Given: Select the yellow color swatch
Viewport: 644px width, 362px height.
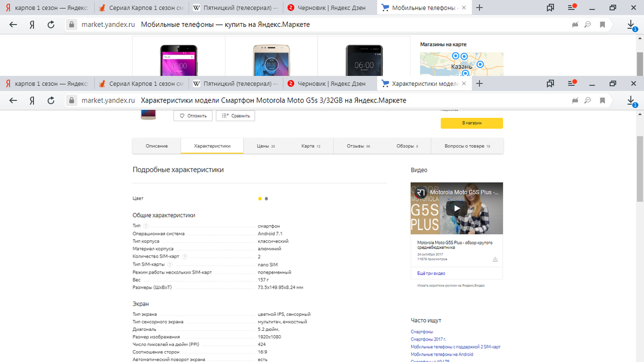Looking at the screenshot, I should coord(260,198).
